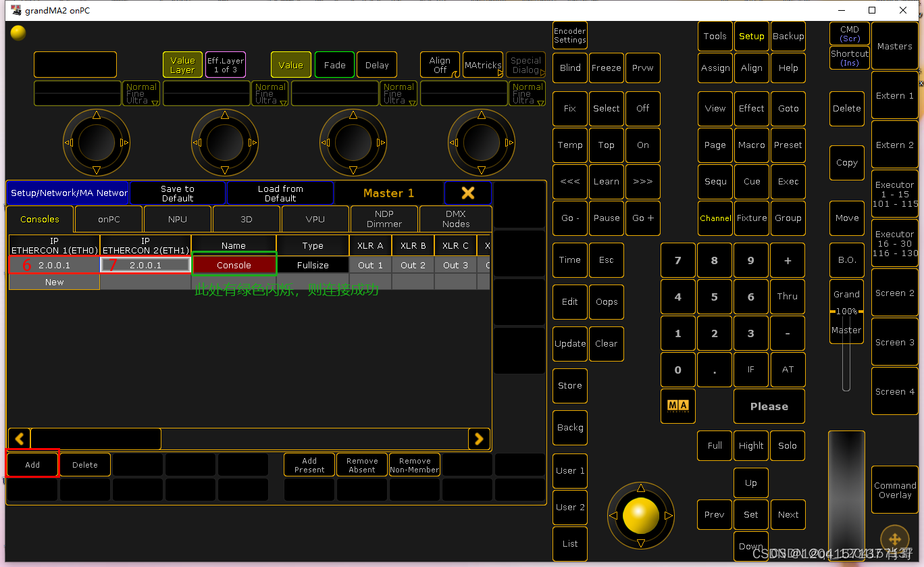Click the horizontal table scrollbar thumb
The image size is (924, 567).
(96, 439)
